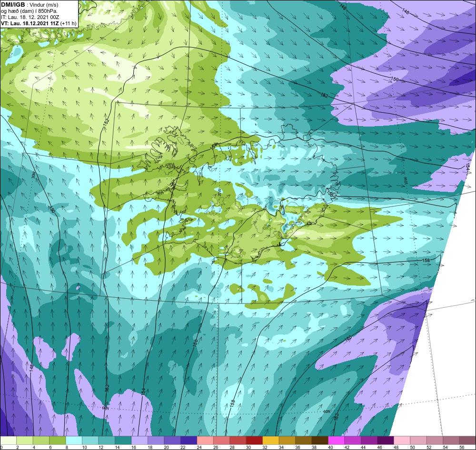Pick the olive green 6–8 m/s legend swatch
The image size is (476, 450).
58,440
